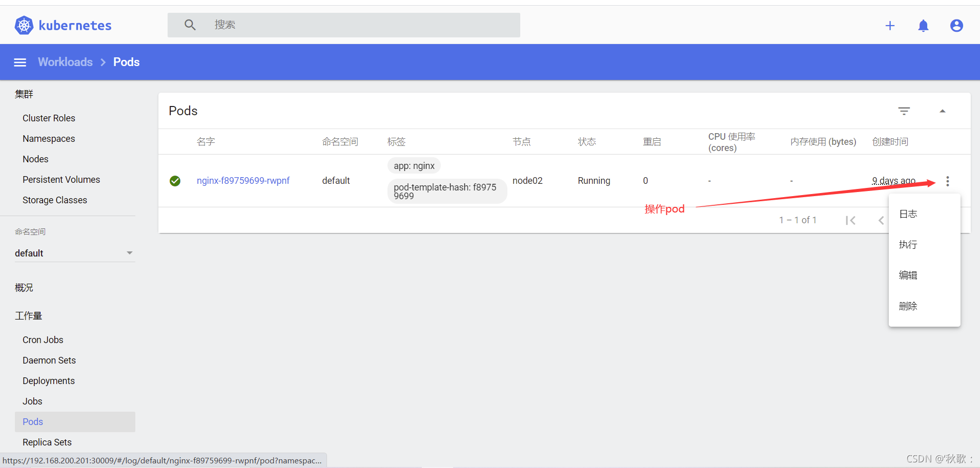This screenshot has height=468, width=980.
Task: Click the Running status cell
Action: point(594,181)
